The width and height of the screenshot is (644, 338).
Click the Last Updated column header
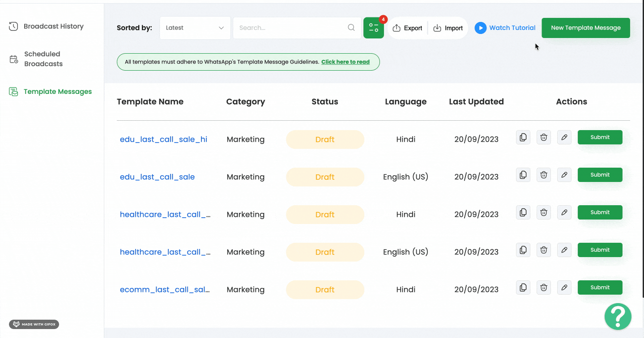[x=476, y=101]
